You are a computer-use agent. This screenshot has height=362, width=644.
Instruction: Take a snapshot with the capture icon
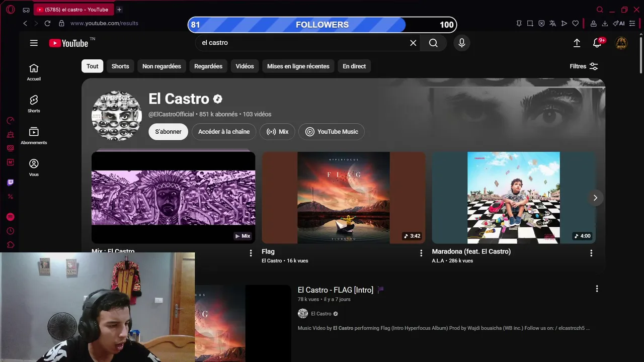coord(530,23)
